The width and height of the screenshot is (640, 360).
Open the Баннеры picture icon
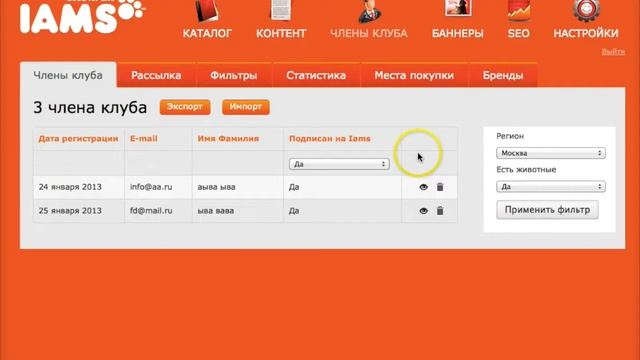[x=458, y=8]
